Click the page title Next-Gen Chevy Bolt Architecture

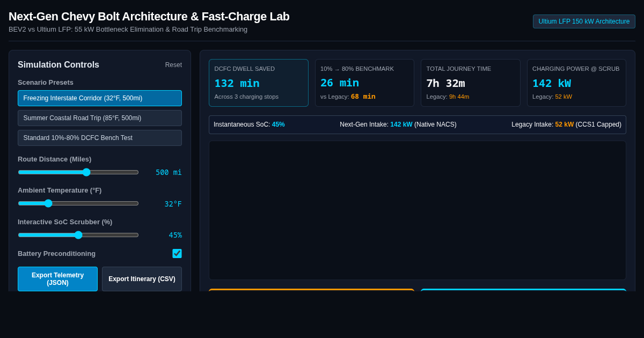coord(149,17)
